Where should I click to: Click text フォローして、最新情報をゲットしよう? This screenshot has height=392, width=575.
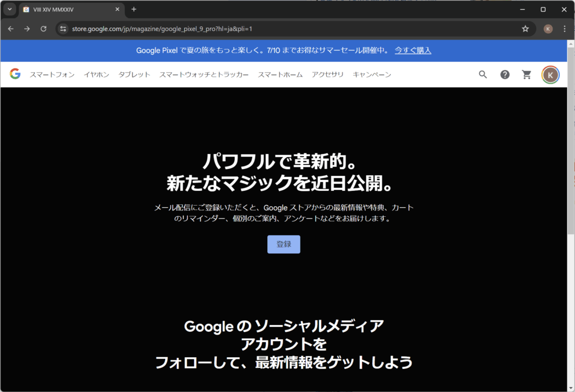[284, 362]
